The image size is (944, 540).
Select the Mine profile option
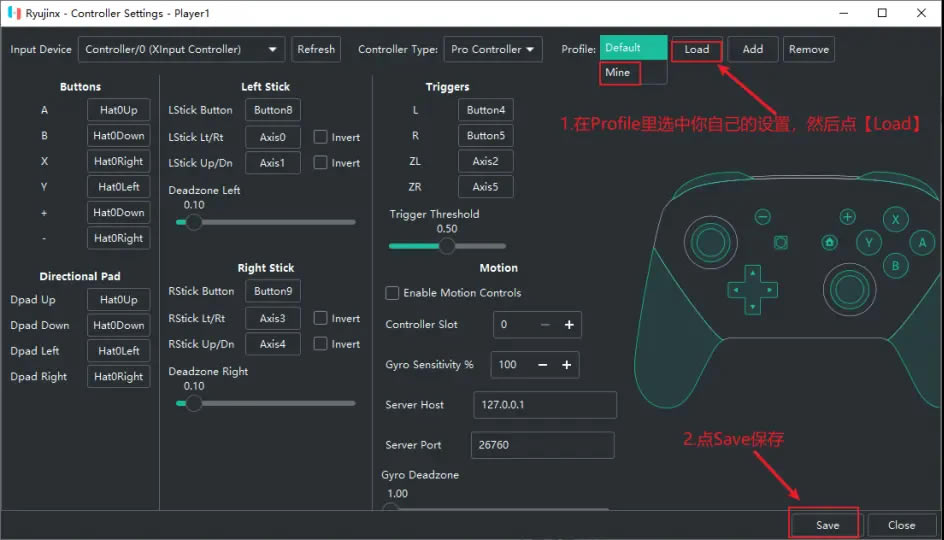pyautogui.click(x=633, y=72)
